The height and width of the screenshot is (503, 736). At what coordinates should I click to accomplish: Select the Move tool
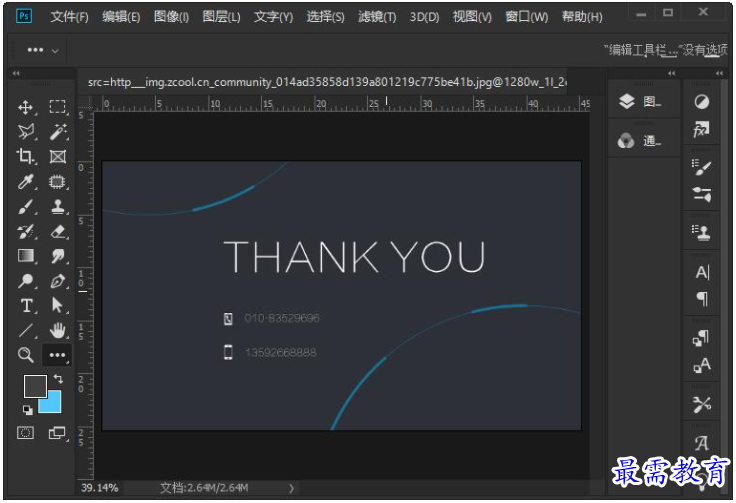[26, 107]
